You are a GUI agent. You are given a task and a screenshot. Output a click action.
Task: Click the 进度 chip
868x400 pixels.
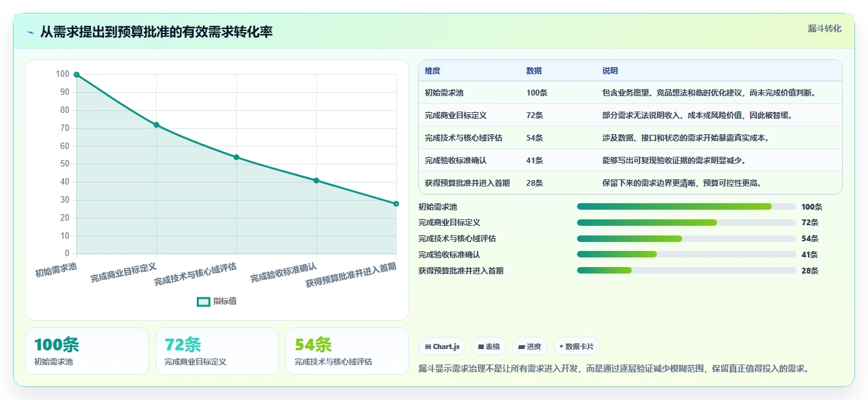(530, 346)
